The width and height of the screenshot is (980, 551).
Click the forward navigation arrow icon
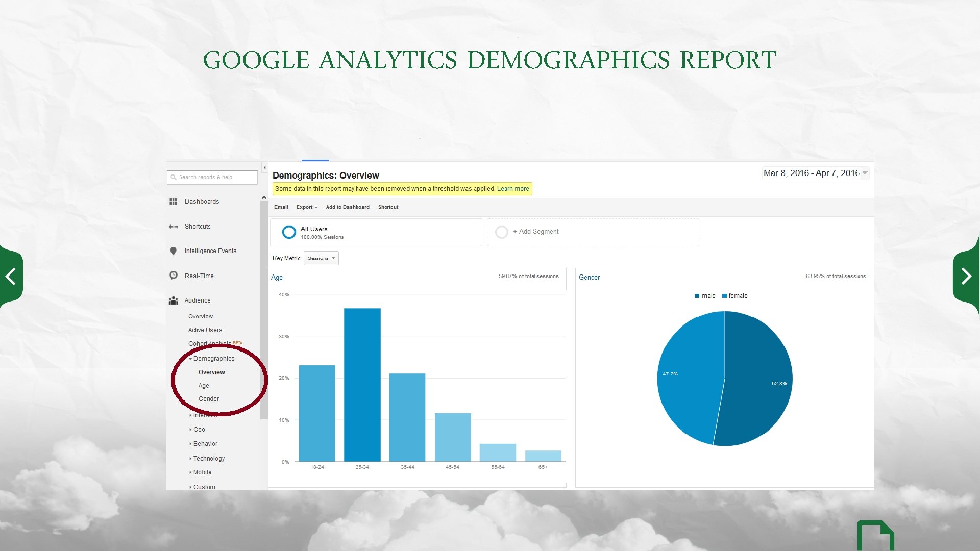[968, 276]
